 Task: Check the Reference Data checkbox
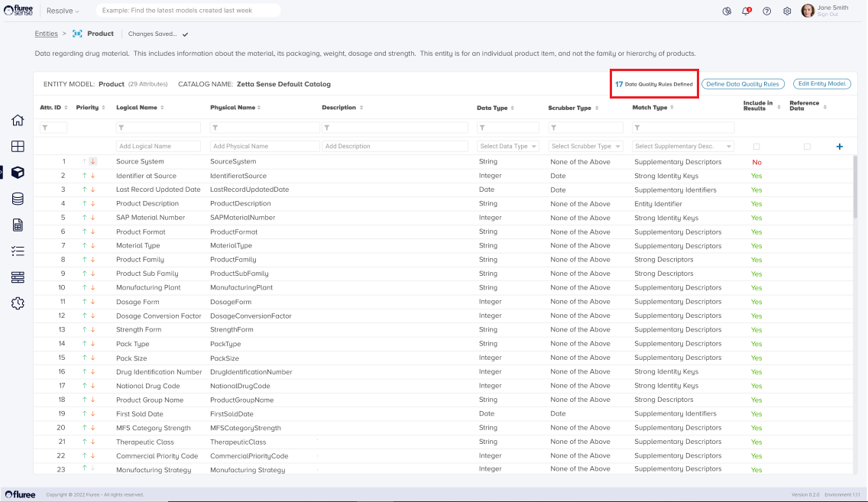tap(807, 147)
